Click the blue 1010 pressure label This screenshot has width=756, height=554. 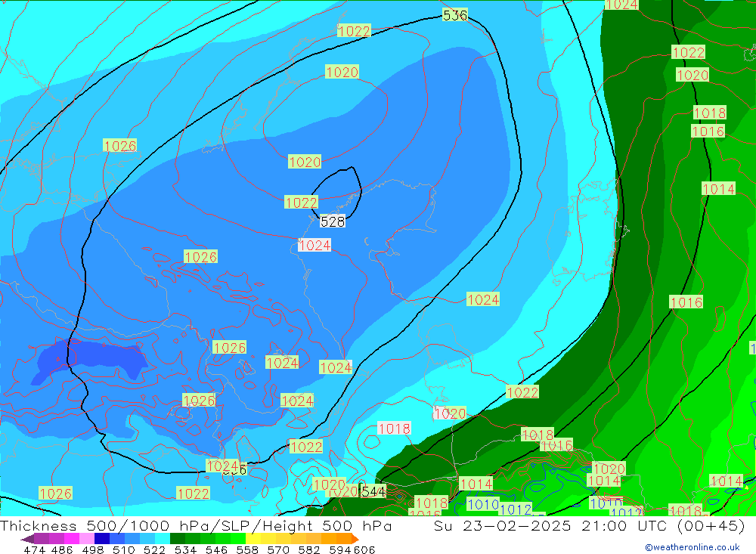[483, 504]
